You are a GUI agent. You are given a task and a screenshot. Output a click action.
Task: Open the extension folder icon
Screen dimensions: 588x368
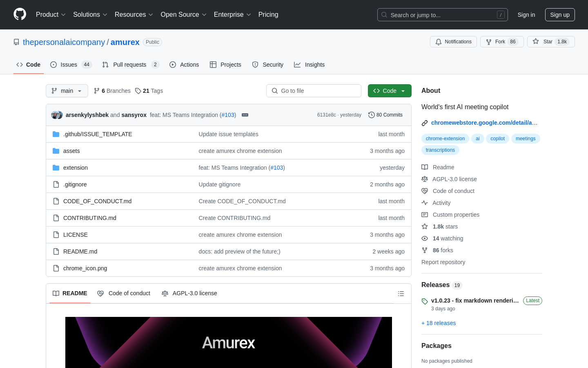(56, 168)
